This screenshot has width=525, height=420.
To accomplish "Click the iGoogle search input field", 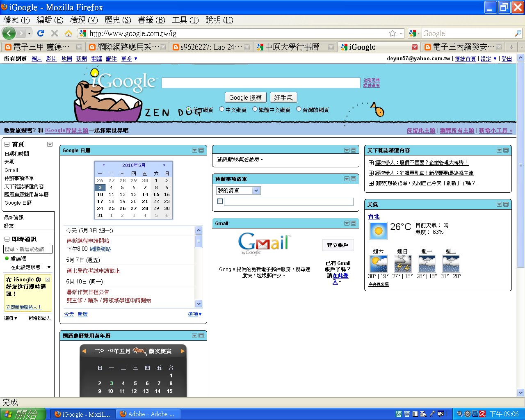I will click(x=261, y=83).
